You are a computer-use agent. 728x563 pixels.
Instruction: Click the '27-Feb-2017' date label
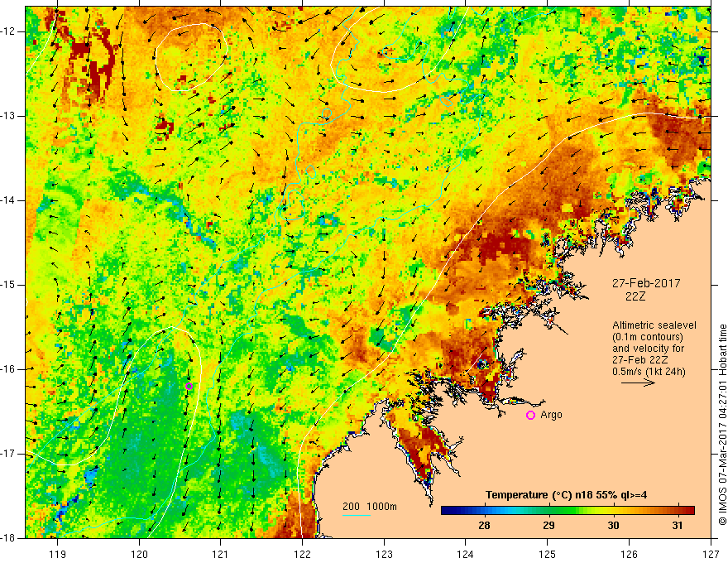[646, 283]
